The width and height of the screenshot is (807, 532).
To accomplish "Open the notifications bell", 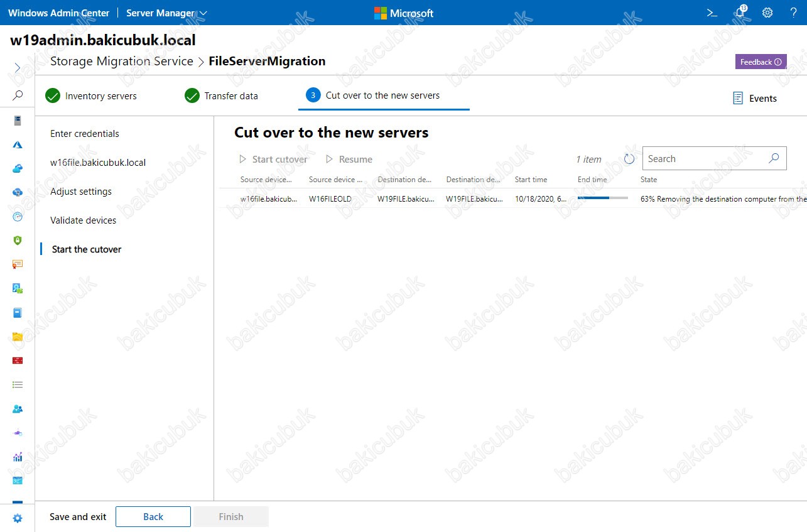I will [x=740, y=13].
